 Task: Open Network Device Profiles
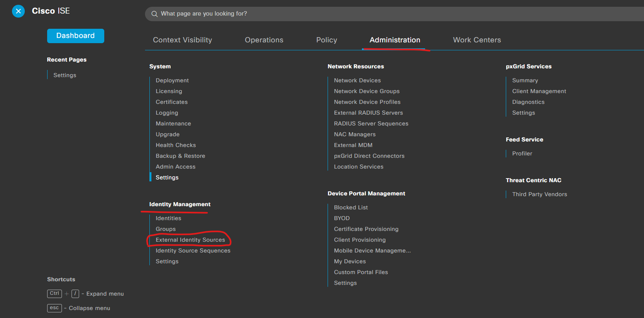[367, 102]
